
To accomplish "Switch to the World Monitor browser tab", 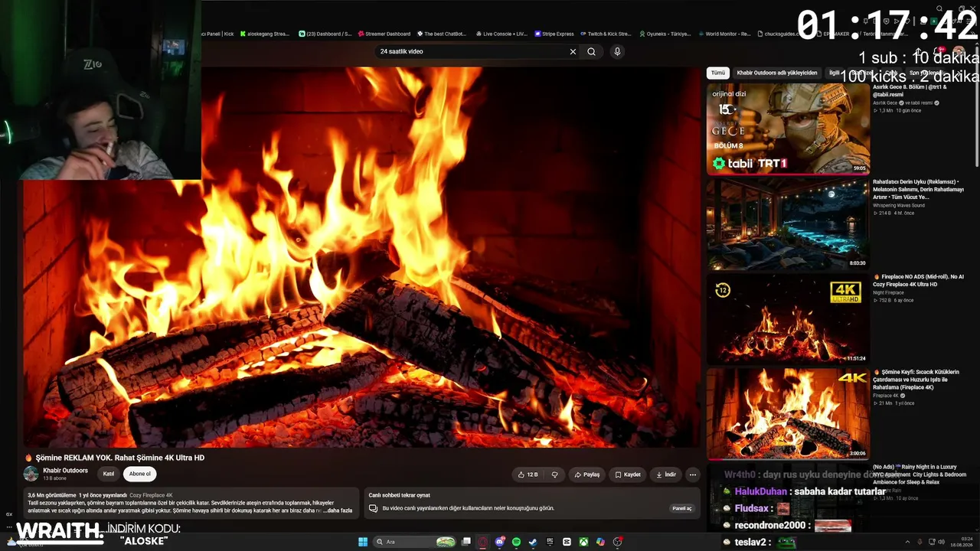I will click(x=724, y=34).
